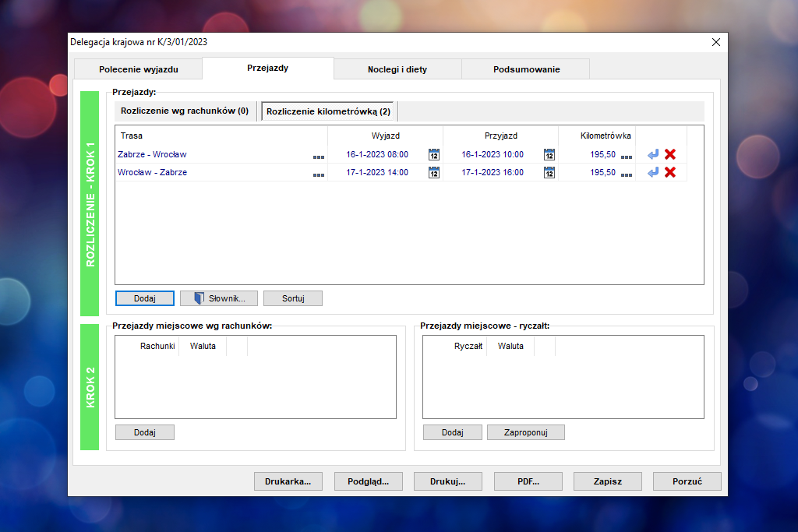Click blue return arrow on Wrocław - Zabrze row

653,172
